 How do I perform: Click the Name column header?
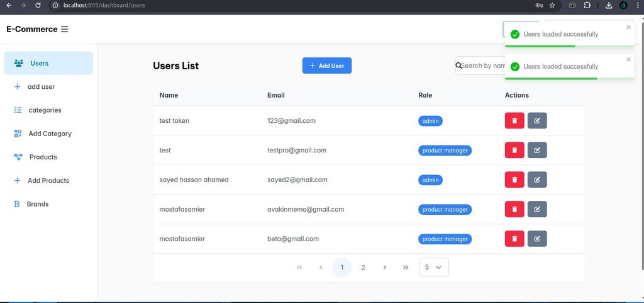pos(169,95)
